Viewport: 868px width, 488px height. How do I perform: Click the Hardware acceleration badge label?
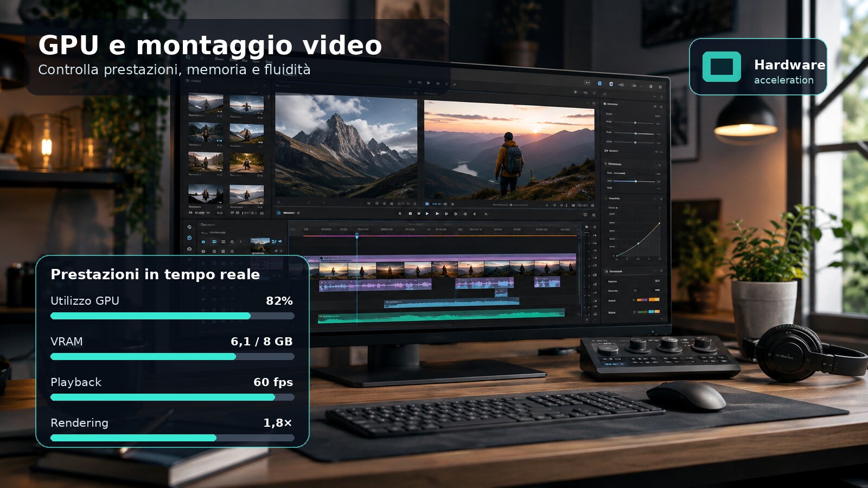pyautogui.click(x=789, y=72)
